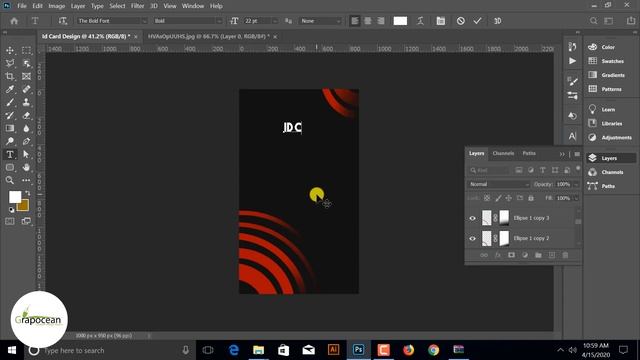Switch to the Id Card Design document tab
The width and height of the screenshot is (640, 360).
tap(86, 36)
